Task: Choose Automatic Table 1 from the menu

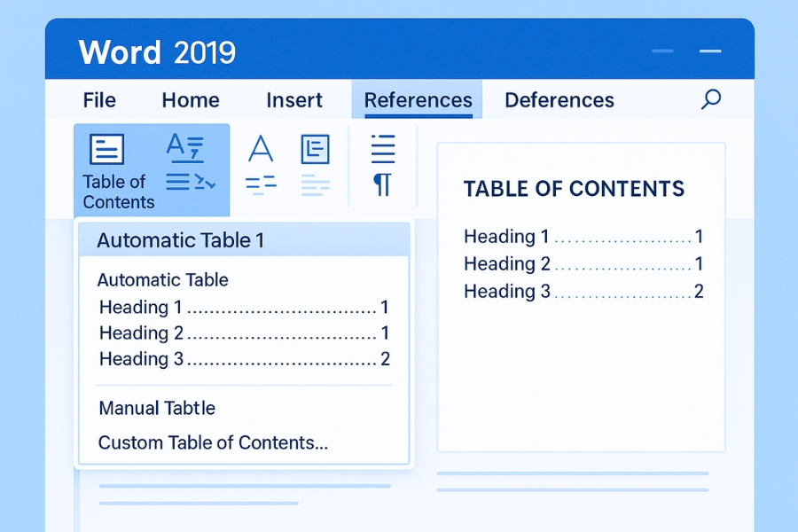Action: pos(180,239)
